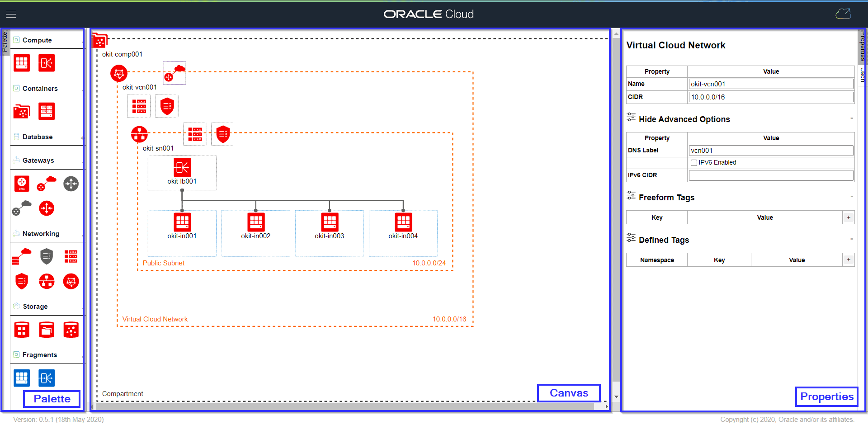Select the Instance icon under Compute palette

coord(21,63)
